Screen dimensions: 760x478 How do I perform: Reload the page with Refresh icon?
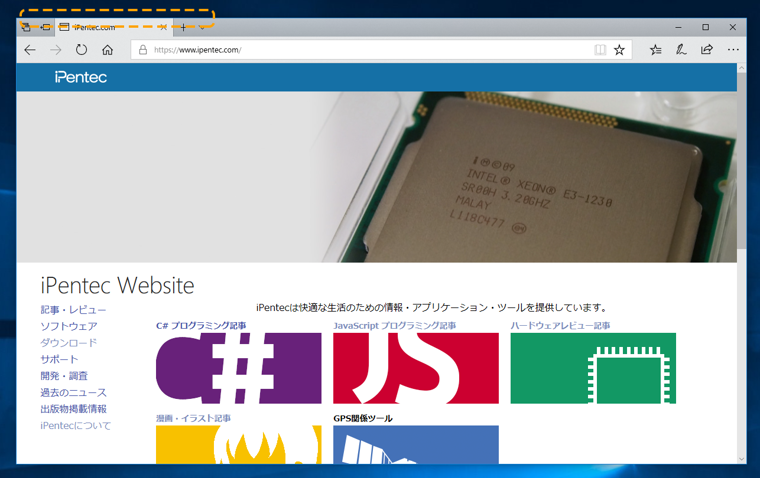point(81,49)
